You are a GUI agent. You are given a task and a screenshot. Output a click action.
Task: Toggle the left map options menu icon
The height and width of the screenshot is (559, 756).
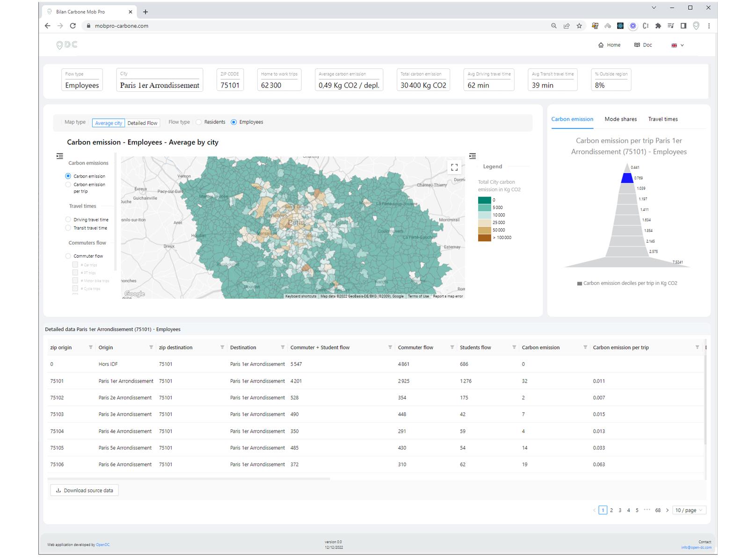pos(60,156)
